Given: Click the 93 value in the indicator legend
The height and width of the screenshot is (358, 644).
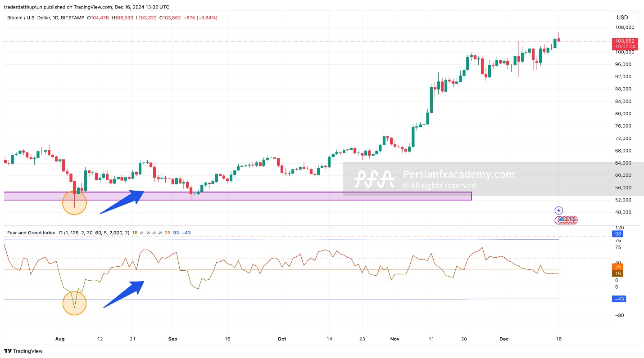Looking at the screenshot, I should tap(176, 233).
